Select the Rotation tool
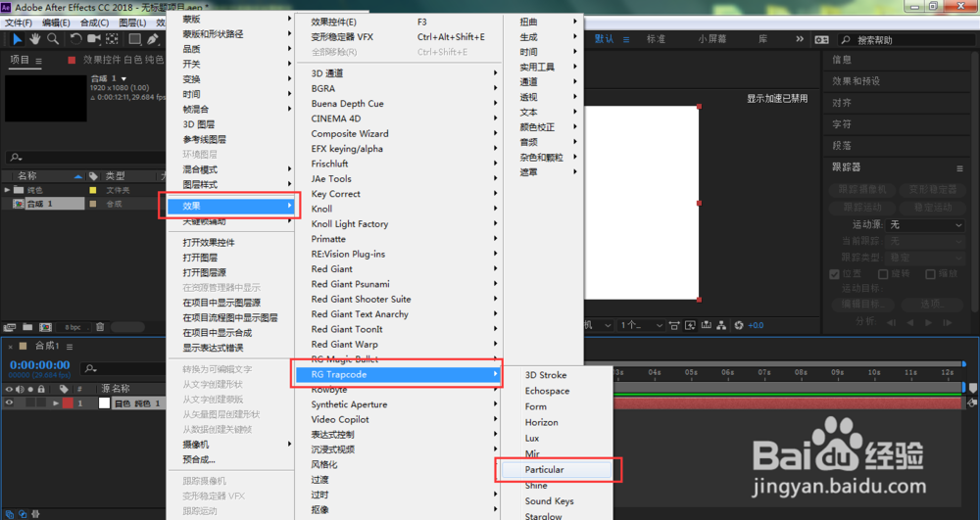This screenshot has height=520, width=980. click(75, 39)
